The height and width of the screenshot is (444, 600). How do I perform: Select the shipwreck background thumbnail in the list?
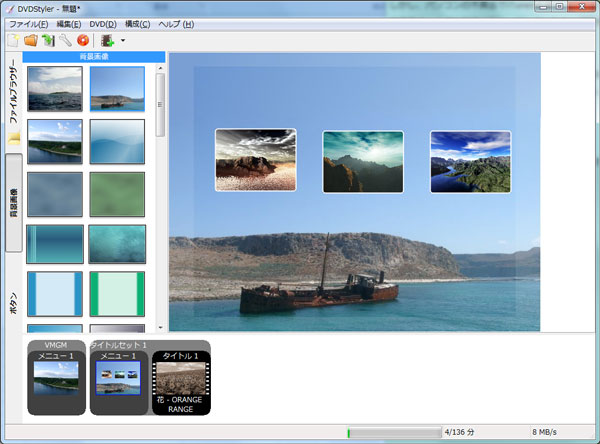117,90
